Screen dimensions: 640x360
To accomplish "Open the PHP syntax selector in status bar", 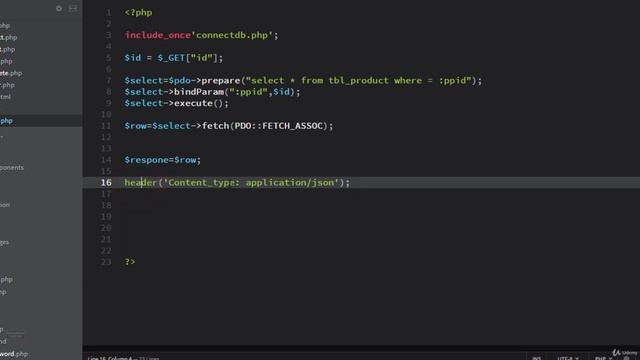I will (603, 358).
